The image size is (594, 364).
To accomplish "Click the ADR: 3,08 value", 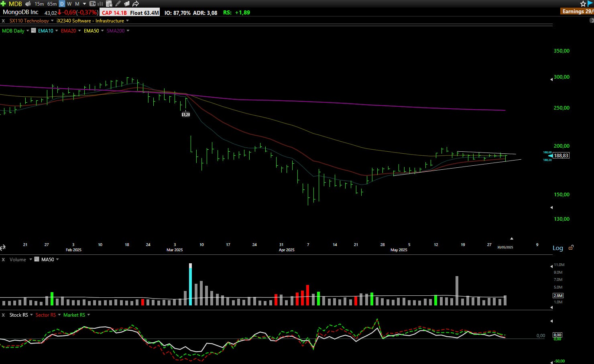I will coord(205,12).
